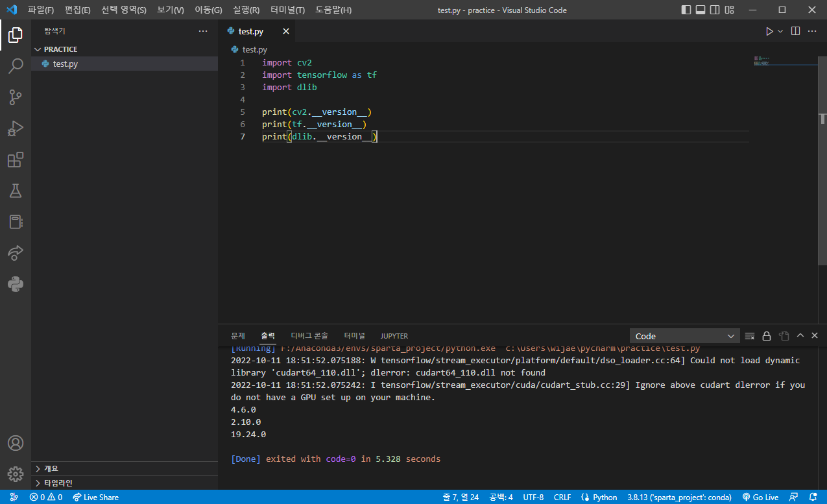Image resolution: width=827 pixels, height=504 pixels.
Task: Open the Python icon in activity bar
Action: click(16, 284)
